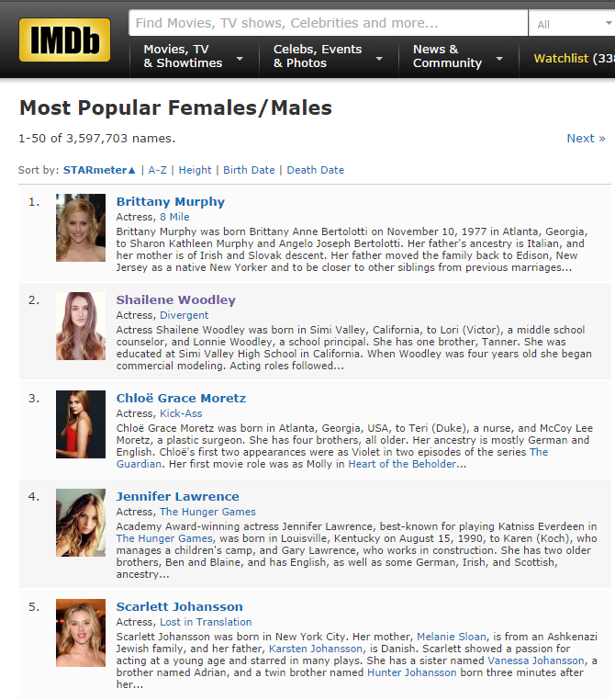Open the Karsten Johansson link
Viewport: 615px width, 700px height.
316,649
